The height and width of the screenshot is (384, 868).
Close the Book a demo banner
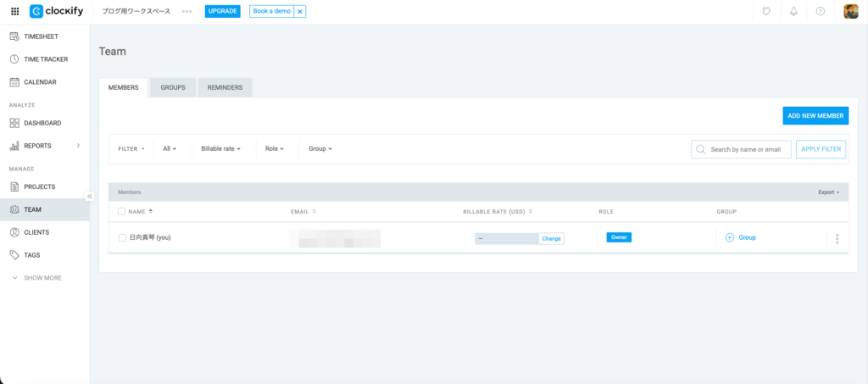click(x=299, y=12)
